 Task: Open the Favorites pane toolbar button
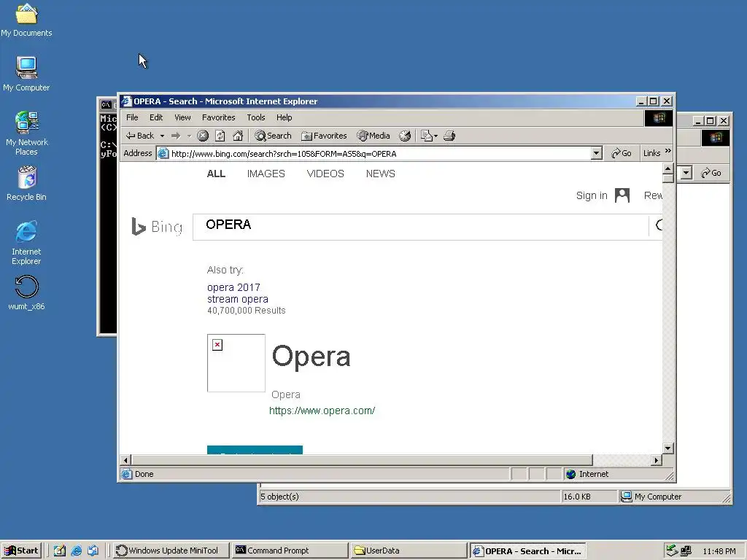pyautogui.click(x=324, y=136)
